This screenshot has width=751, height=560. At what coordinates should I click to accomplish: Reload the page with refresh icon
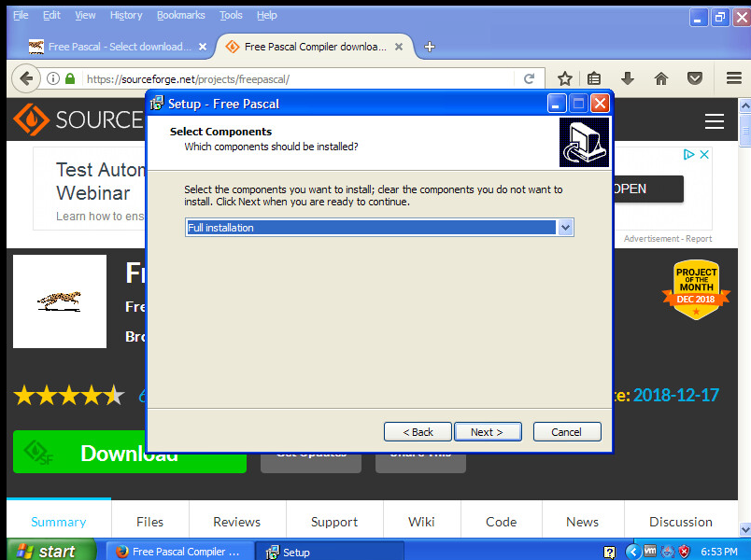pos(529,78)
